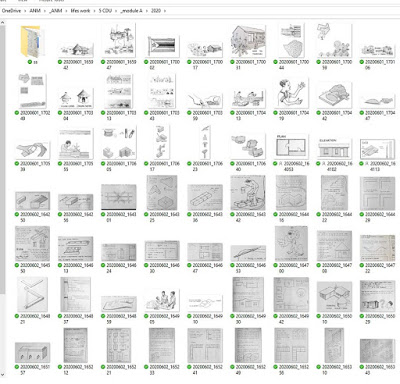Viewport: 400px width, 384px height.
Task: Jump to _module A breadcrumb folder
Action: [132, 11]
